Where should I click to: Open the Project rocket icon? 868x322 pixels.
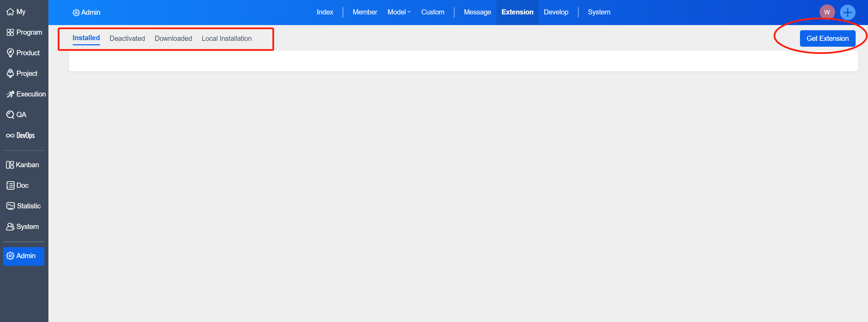pyautogui.click(x=10, y=73)
